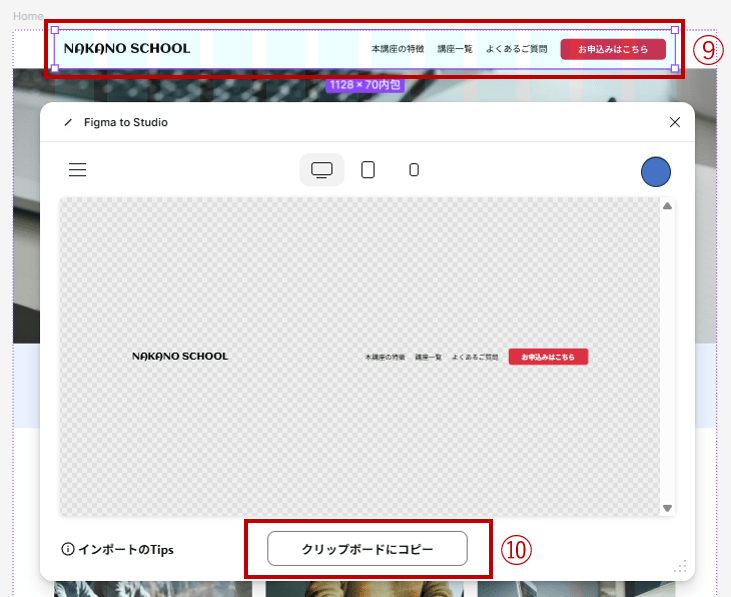This screenshot has width=731, height=597.
Task: Switch preview to mobile view
Action: pos(414,170)
